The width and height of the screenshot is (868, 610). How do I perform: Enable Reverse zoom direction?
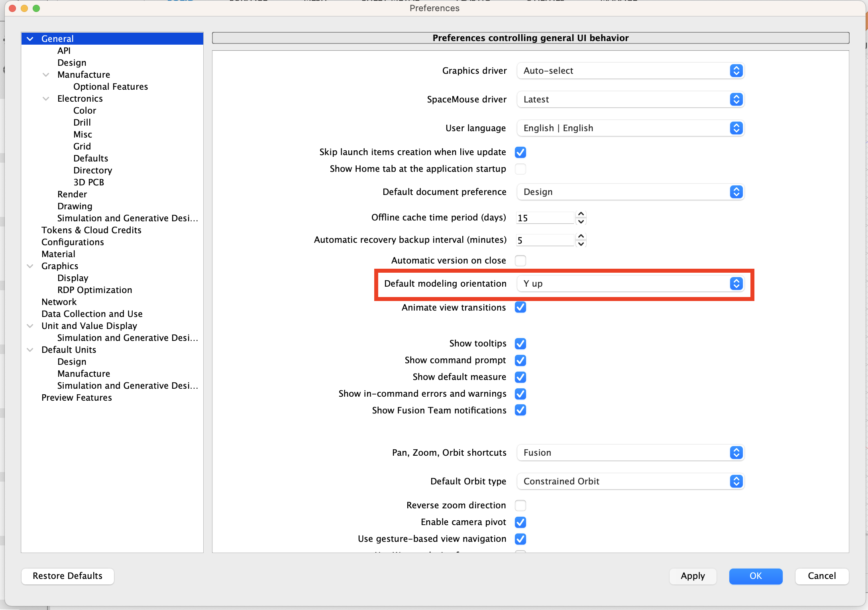coord(520,505)
